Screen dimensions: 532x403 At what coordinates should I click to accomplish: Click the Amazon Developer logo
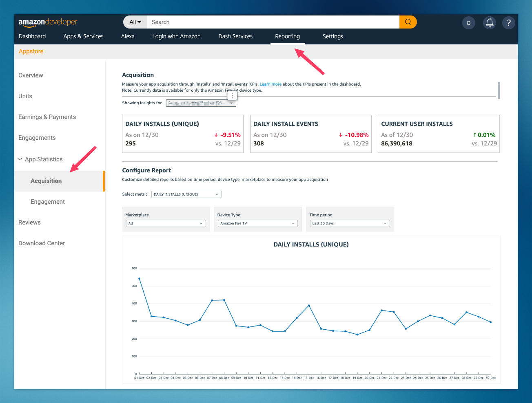click(48, 22)
